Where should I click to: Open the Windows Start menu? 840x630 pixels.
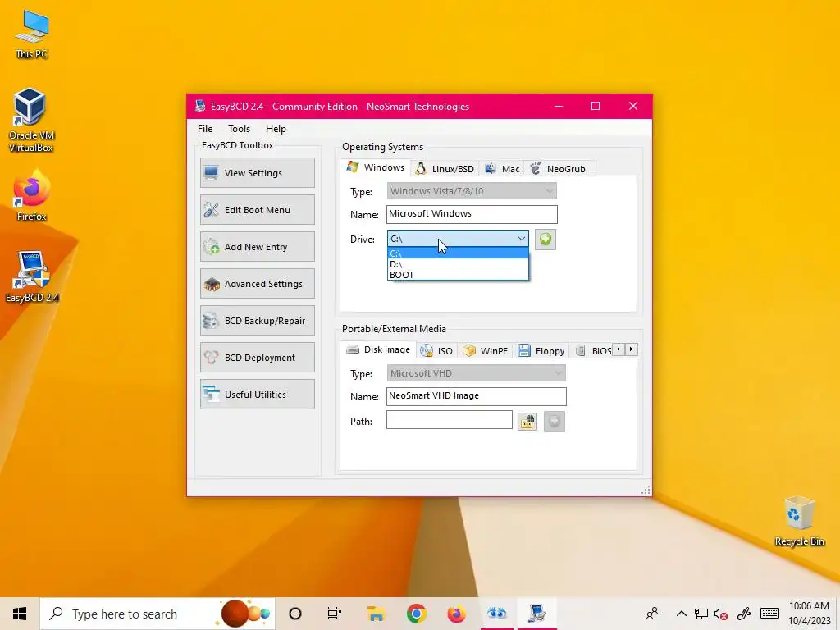[20, 614]
